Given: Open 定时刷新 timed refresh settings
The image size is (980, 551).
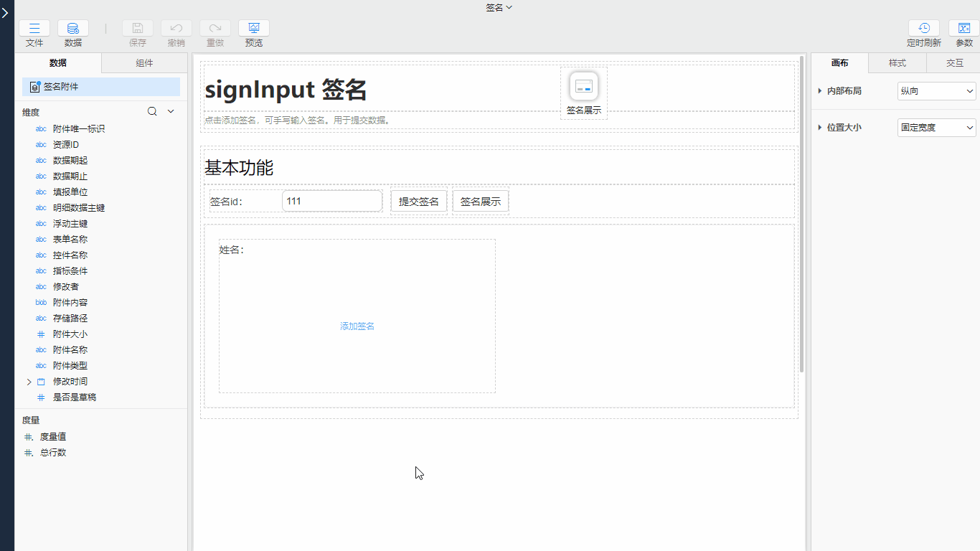Looking at the screenshot, I should click(x=924, y=29).
